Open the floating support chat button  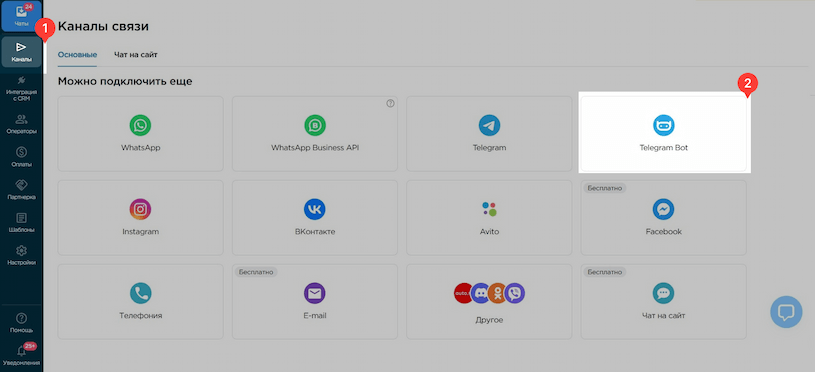pos(786,312)
